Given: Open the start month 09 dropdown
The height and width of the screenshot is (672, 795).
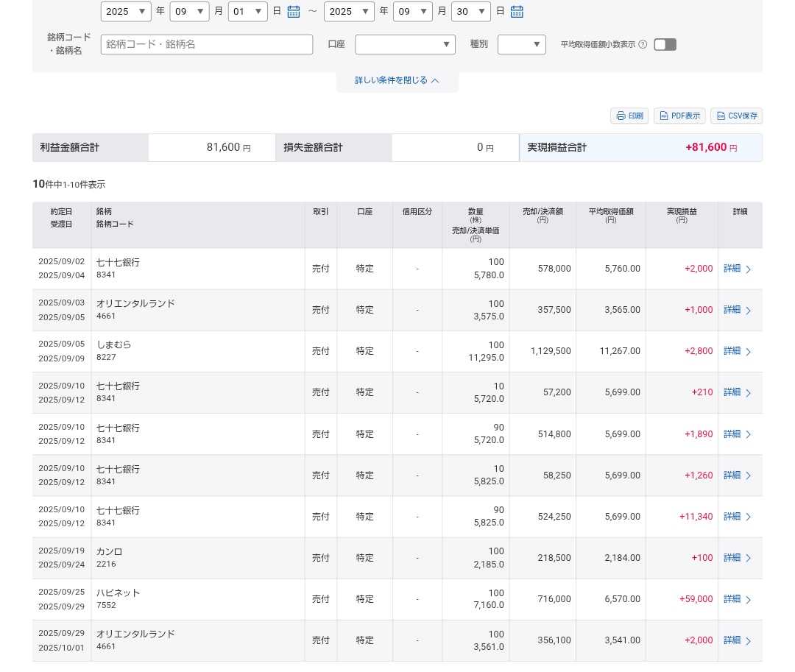Looking at the screenshot, I should pyautogui.click(x=189, y=12).
